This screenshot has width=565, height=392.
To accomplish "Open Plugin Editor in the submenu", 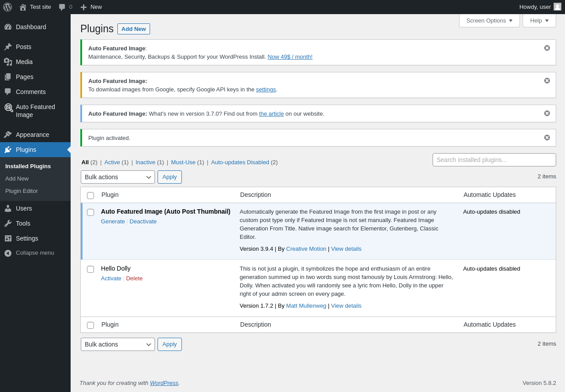I will pos(22,191).
